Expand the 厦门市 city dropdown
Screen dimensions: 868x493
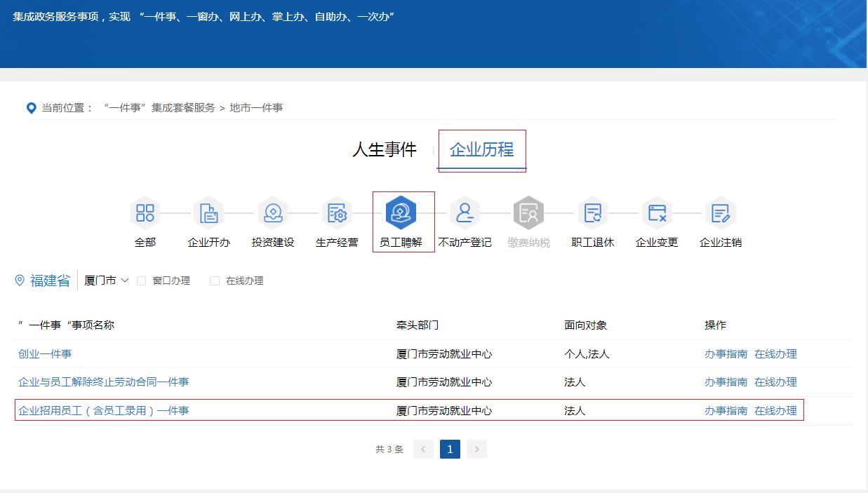[x=107, y=281]
